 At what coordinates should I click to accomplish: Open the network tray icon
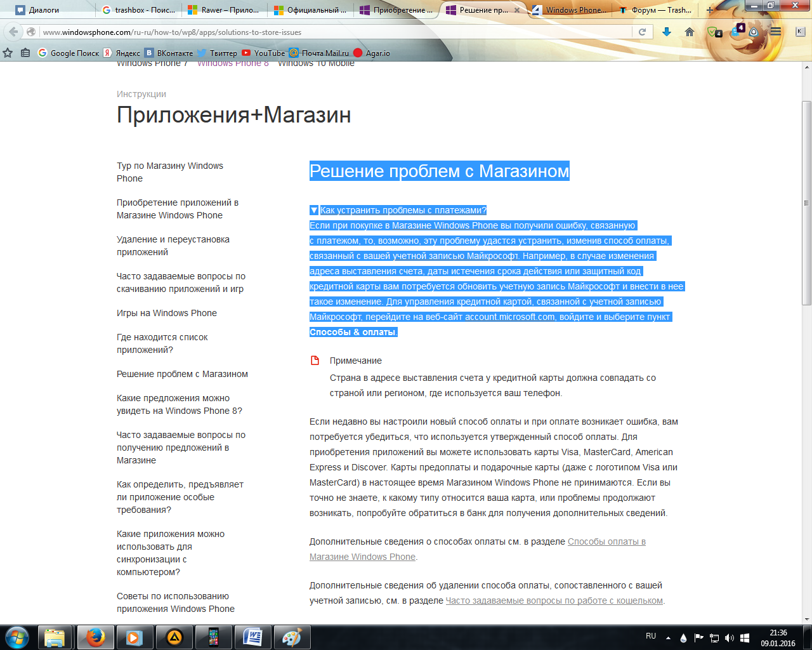[x=714, y=637]
